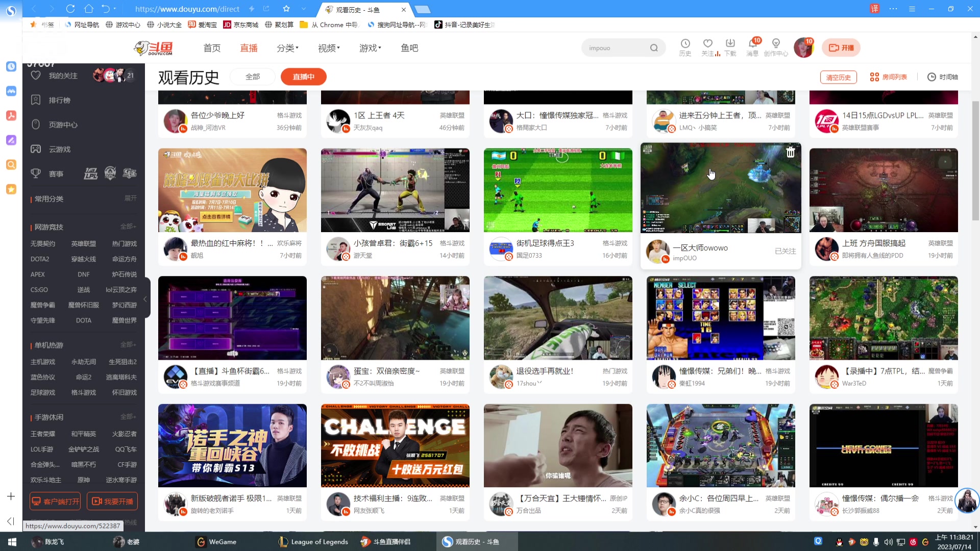Select the 直播中 history filter
Screen dimensions: 980x551
coord(304,77)
